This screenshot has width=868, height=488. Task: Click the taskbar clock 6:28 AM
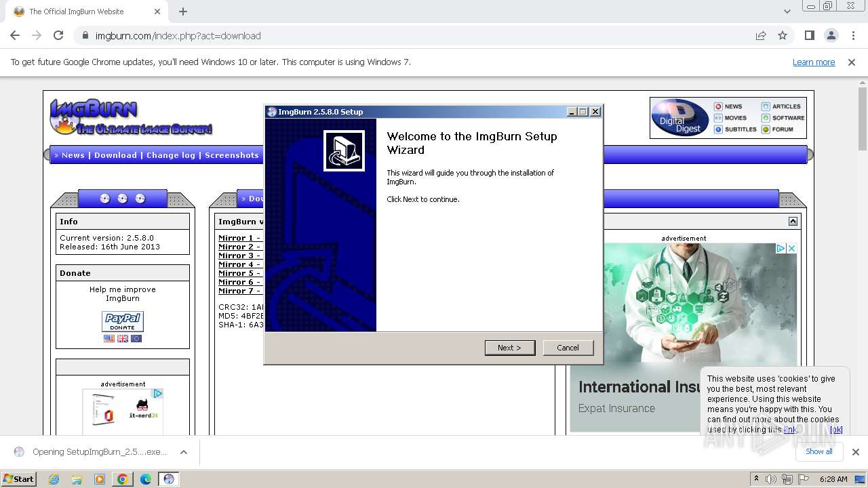tap(833, 479)
